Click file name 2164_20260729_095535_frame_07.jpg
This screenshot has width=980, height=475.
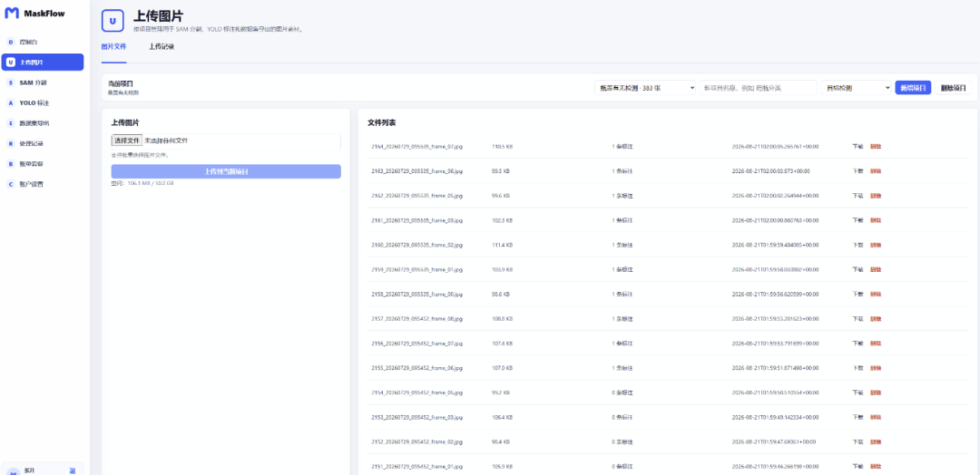pos(416,147)
